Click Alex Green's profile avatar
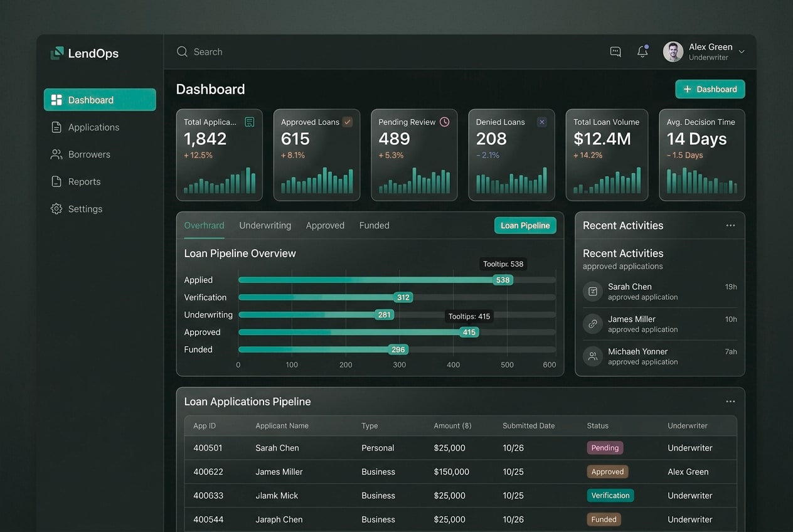 (673, 51)
